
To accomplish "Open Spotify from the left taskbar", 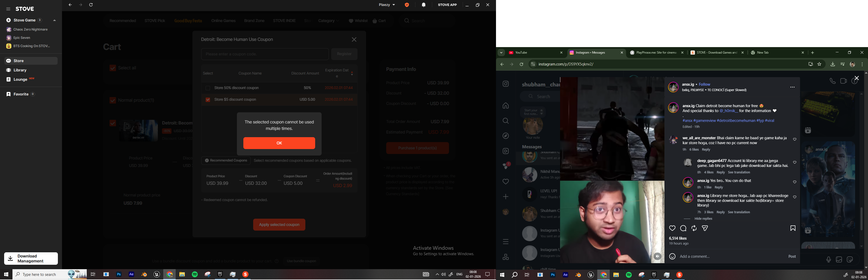I will point(195,275).
